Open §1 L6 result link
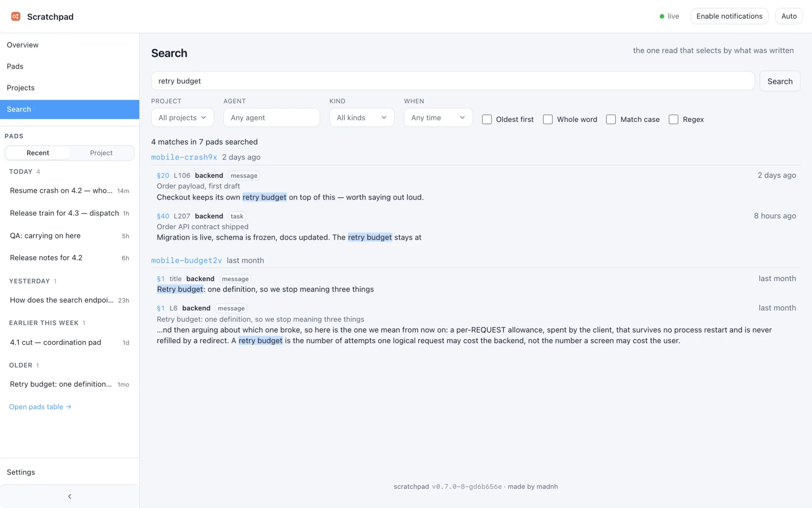Screen dimensions: 812x508 [161, 308]
